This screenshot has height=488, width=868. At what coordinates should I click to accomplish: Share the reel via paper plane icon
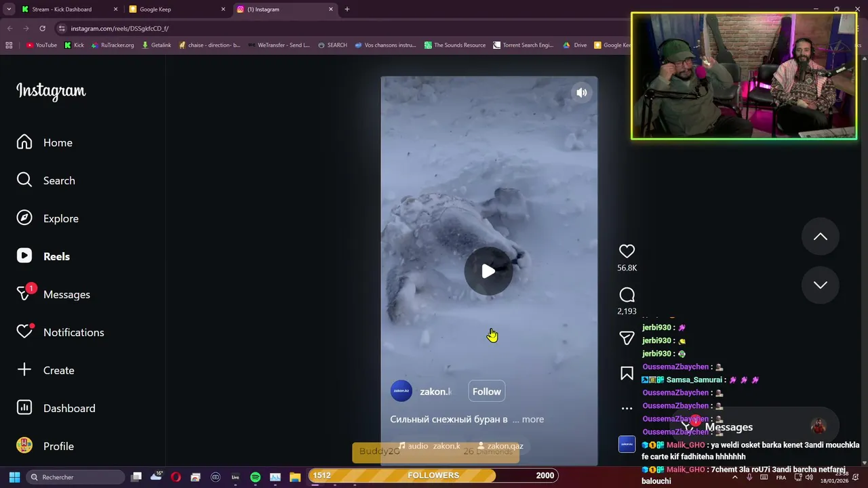(x=627, y=338)
